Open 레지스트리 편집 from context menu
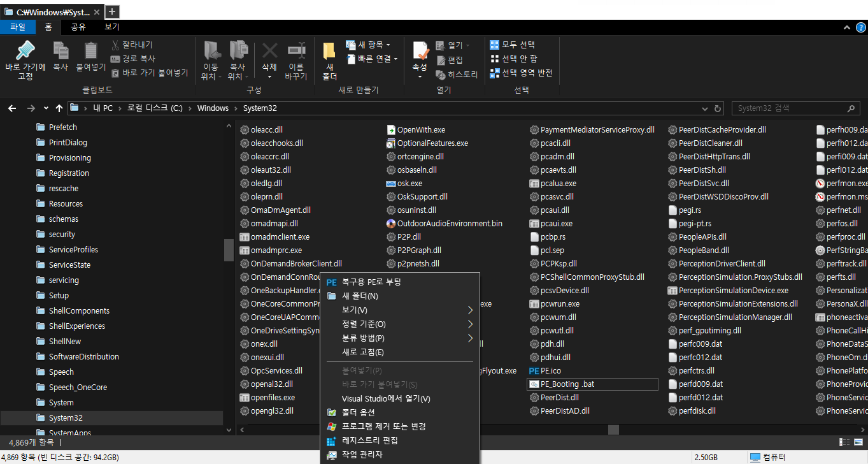The height and width of the screenshot is (464, 868). pos(399,440)
